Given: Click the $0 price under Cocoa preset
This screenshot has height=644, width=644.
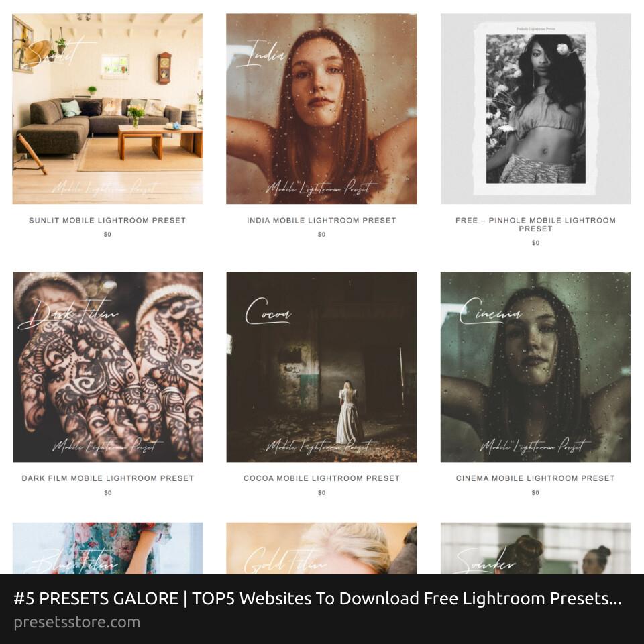Looking at the screenshot, I should tap(321, 492).
